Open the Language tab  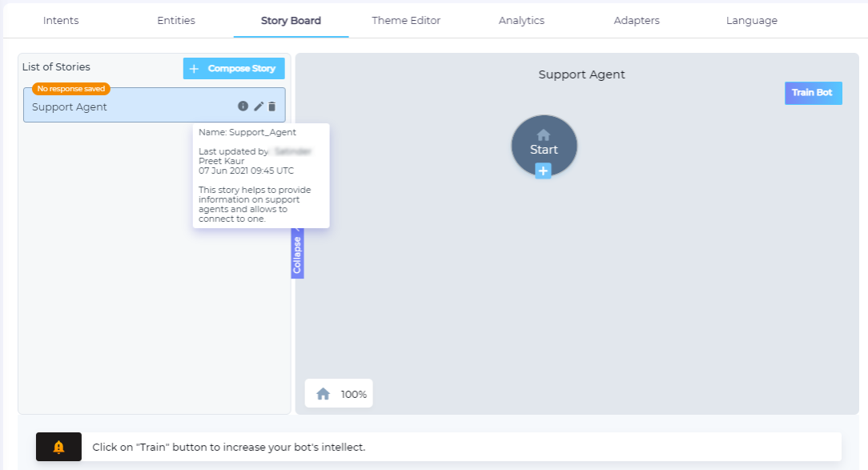click(751, 21)
